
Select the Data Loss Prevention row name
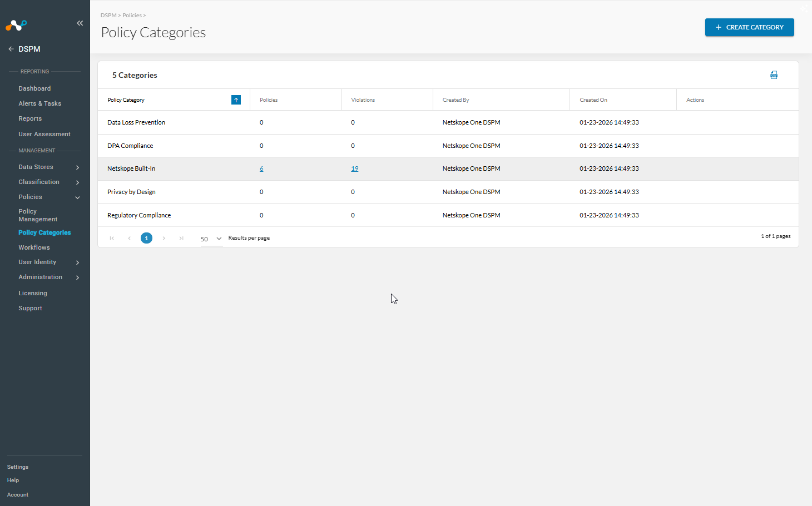click(136, 122)
